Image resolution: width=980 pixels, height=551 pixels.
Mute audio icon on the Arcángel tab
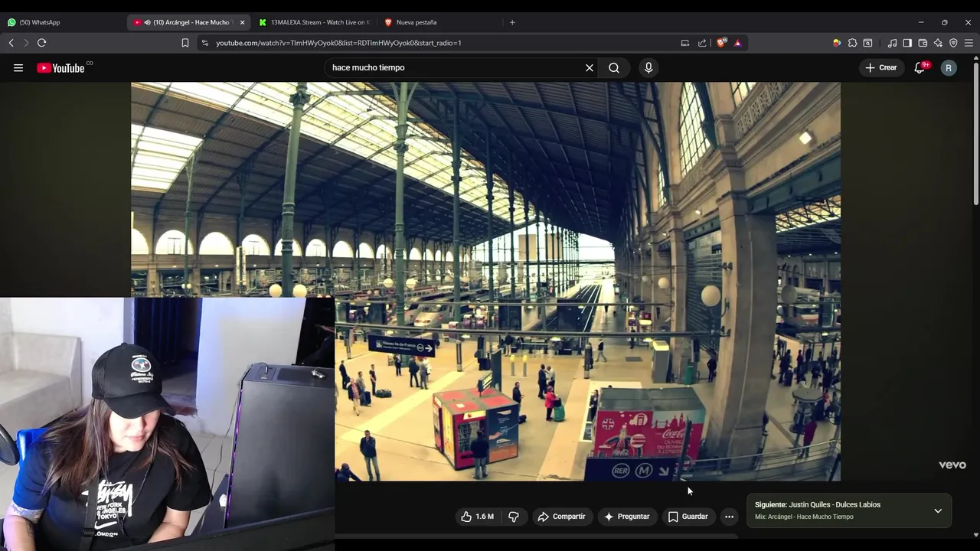(147, 22)
